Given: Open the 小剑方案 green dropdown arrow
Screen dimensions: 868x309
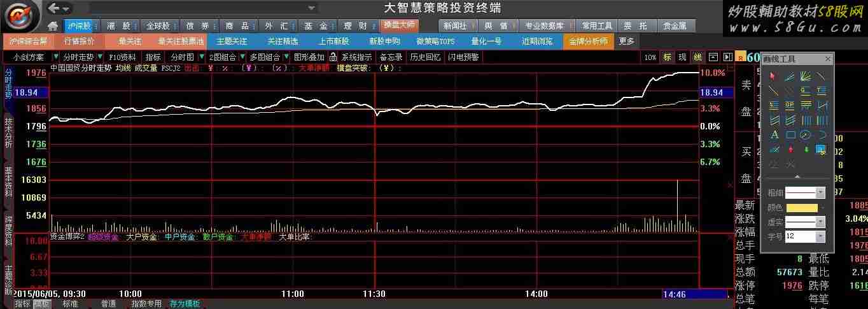Looking at the screenshot, I should coord(55,57).
